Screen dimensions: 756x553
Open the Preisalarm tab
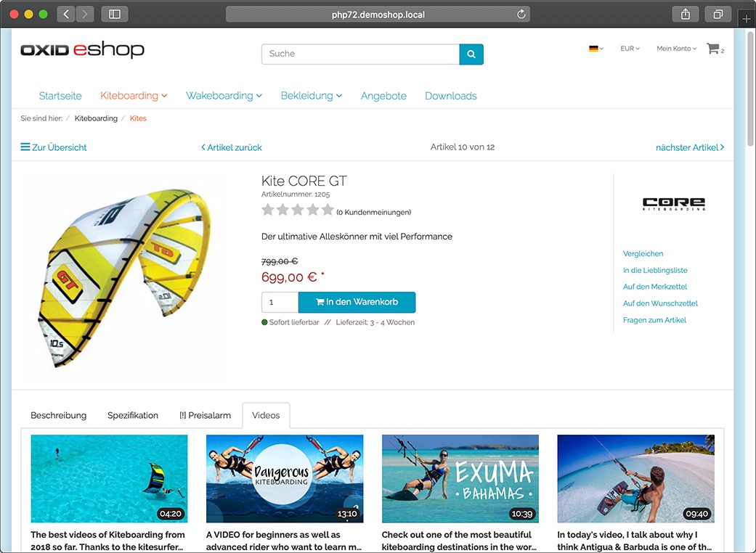205,415
